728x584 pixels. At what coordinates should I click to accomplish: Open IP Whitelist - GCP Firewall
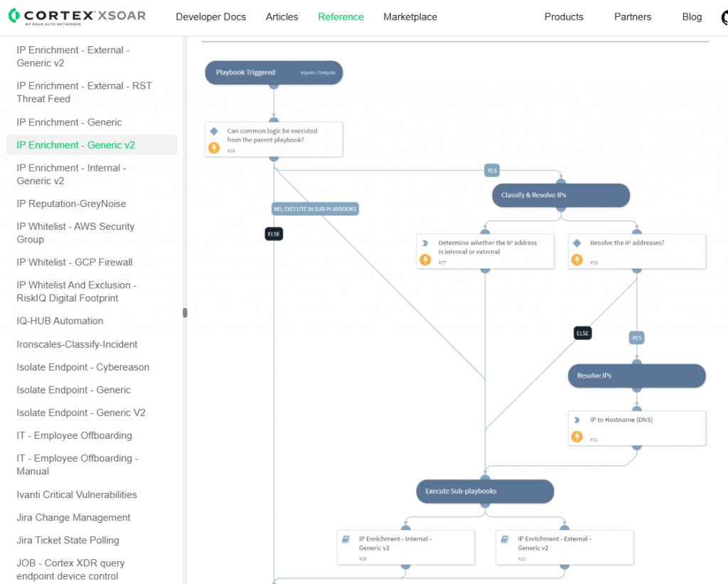pos(74,262)
